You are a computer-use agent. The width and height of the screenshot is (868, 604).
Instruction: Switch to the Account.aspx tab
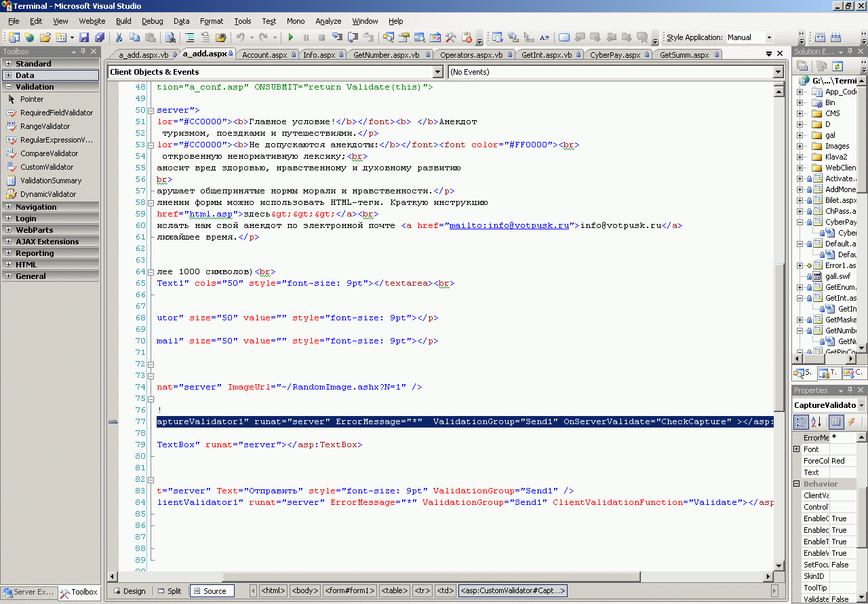[x=265, y=55]
